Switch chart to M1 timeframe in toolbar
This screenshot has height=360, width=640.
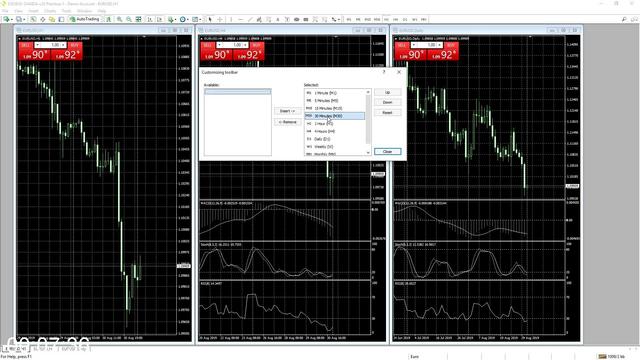pyautogui.click(x=349, y=19)
